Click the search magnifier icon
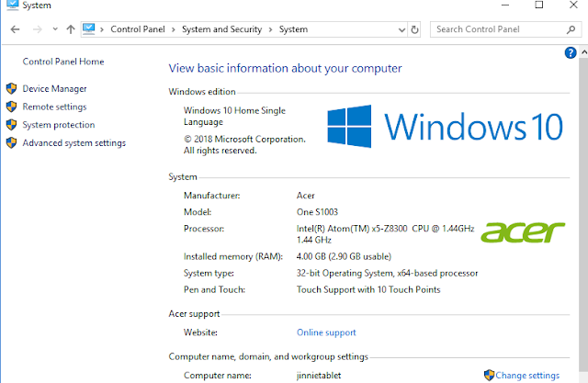Screen dimensions: 588x383 pos(571,29)
